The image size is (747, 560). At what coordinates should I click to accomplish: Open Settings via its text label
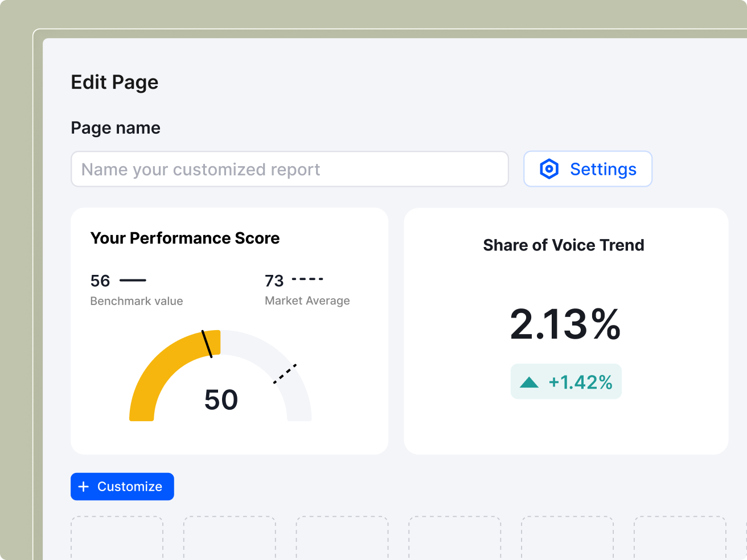(x=603, y=169)
